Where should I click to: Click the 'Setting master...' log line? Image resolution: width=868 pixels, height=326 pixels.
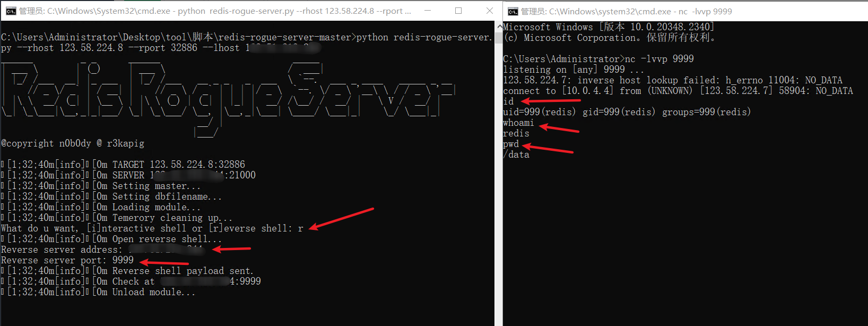(101, 186)
